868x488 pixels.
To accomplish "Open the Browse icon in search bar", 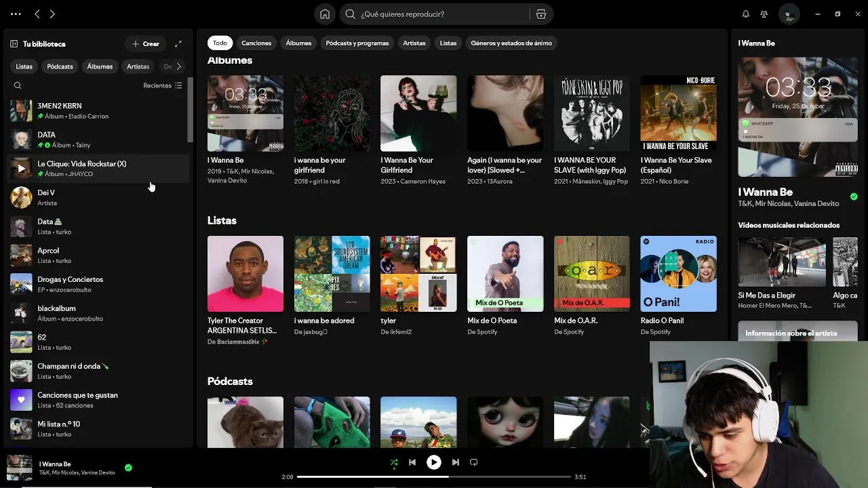I will click(x=540, y=14).
